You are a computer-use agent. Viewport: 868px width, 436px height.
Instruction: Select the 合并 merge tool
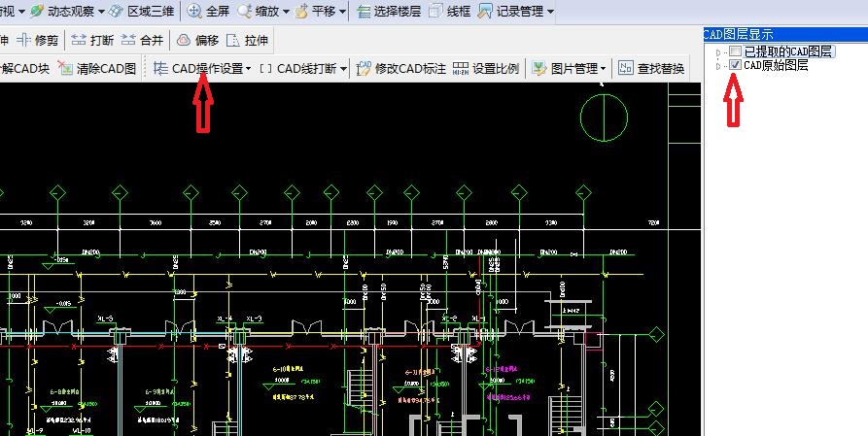click(142, 40)
